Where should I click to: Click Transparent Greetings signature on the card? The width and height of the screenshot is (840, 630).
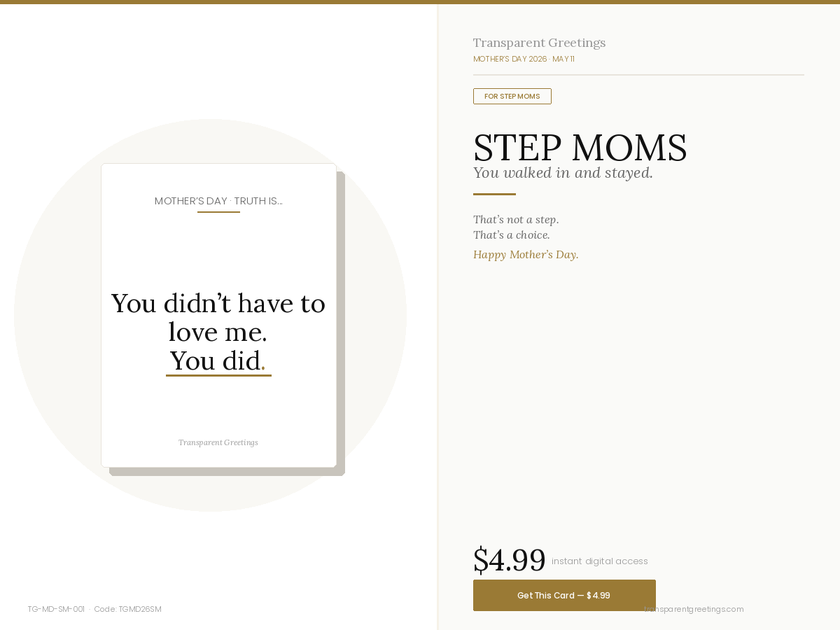click(218, 442)
